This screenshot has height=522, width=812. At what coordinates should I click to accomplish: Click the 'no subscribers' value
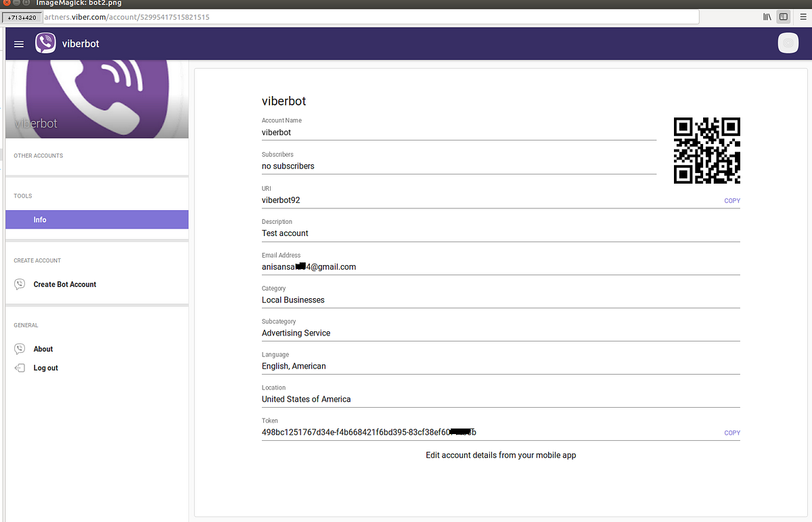pos(288,166)
